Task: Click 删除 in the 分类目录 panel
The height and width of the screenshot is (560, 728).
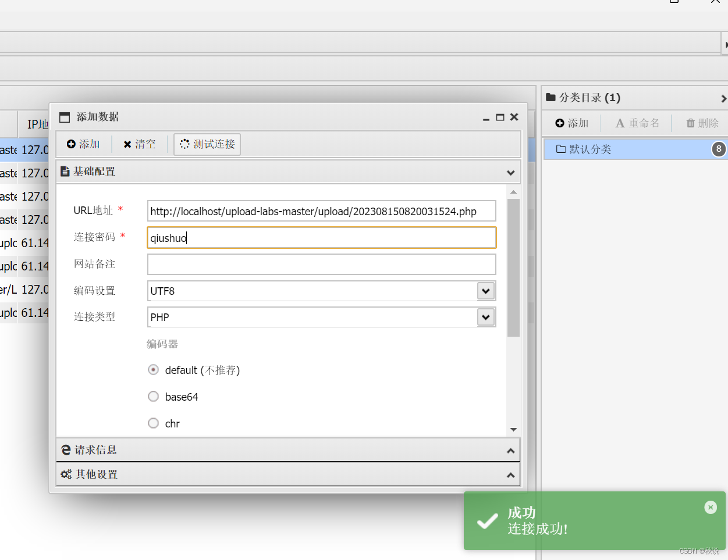Action: 702,123
